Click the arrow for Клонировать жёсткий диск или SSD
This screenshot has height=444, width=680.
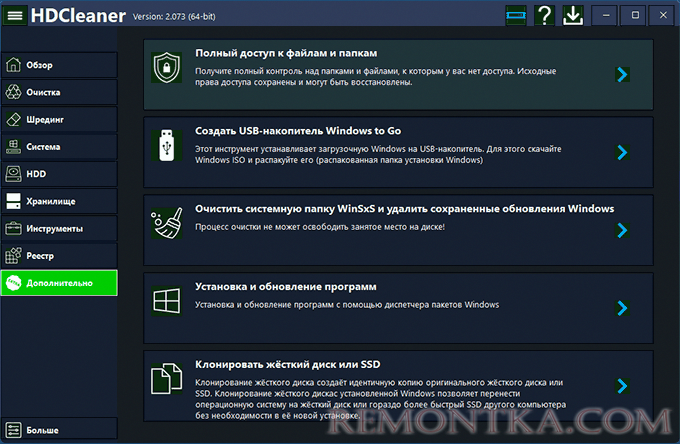pyautogui.click(x=622, y=385)
